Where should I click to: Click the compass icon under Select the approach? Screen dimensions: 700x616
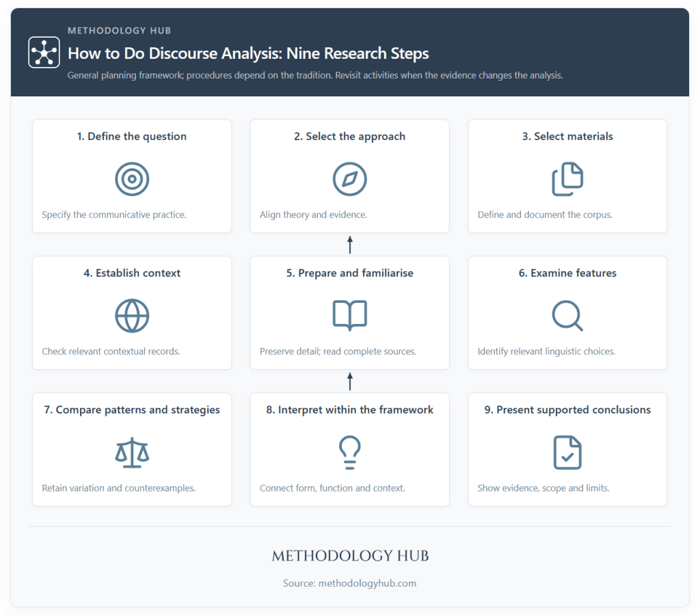coord(349,179)
